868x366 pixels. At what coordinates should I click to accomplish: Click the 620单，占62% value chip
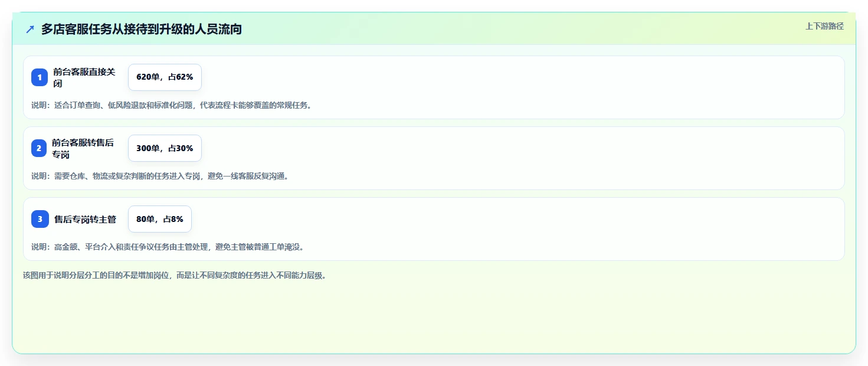pyautogui.click(x=165, y=77)
